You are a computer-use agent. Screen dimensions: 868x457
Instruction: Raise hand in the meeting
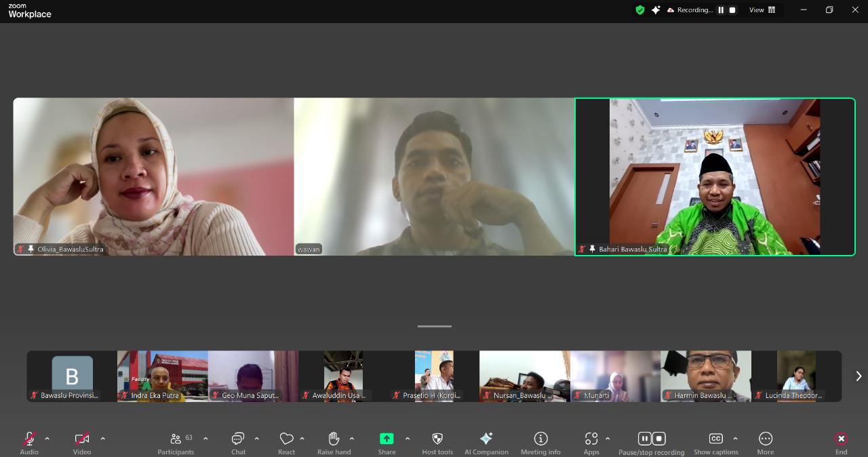pyautogui.click(x=334, y=439)
